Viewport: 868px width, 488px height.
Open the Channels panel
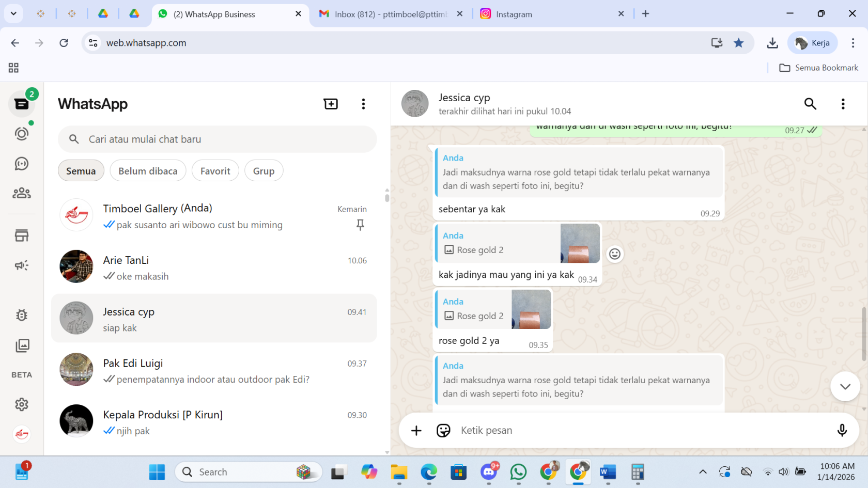point(22,164)
